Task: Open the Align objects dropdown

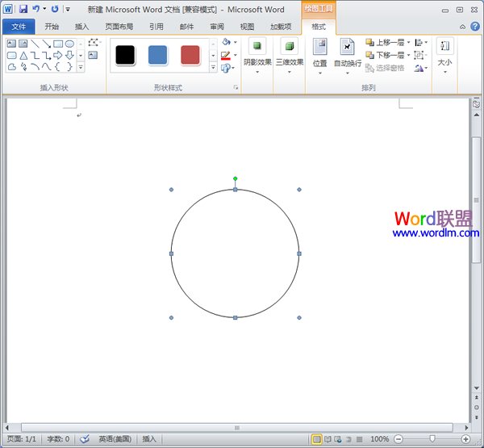Action: point(421,42)
